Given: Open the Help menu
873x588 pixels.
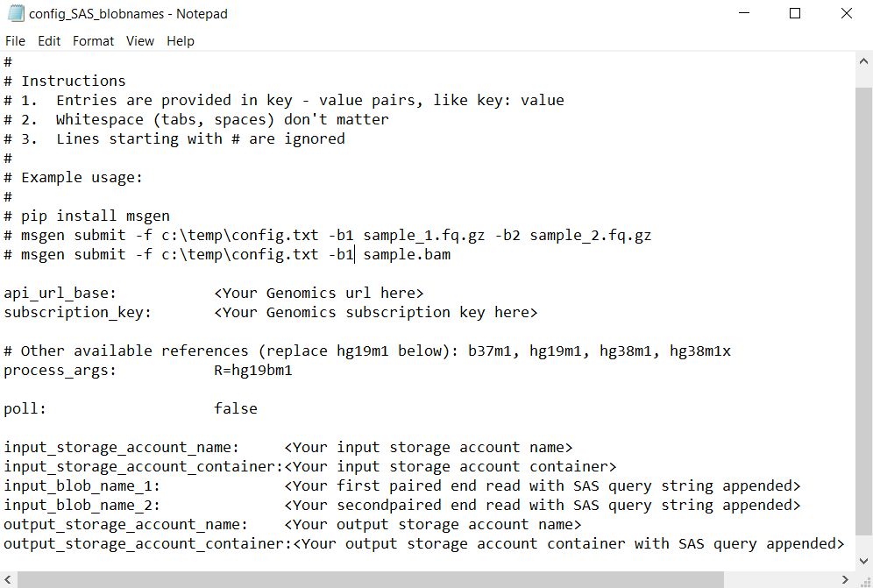Looking at the screenshot, I should [x=180, y=40].
